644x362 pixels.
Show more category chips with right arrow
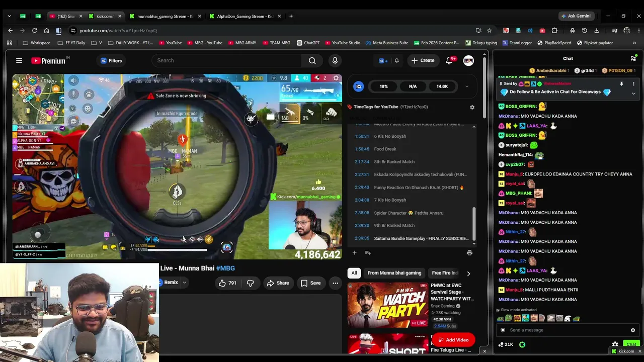pos(468,274)
